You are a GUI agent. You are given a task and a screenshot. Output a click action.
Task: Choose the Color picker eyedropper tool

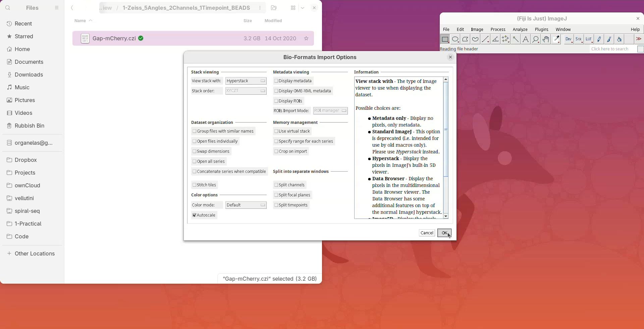pyautogui.click(x=556, y=39)
